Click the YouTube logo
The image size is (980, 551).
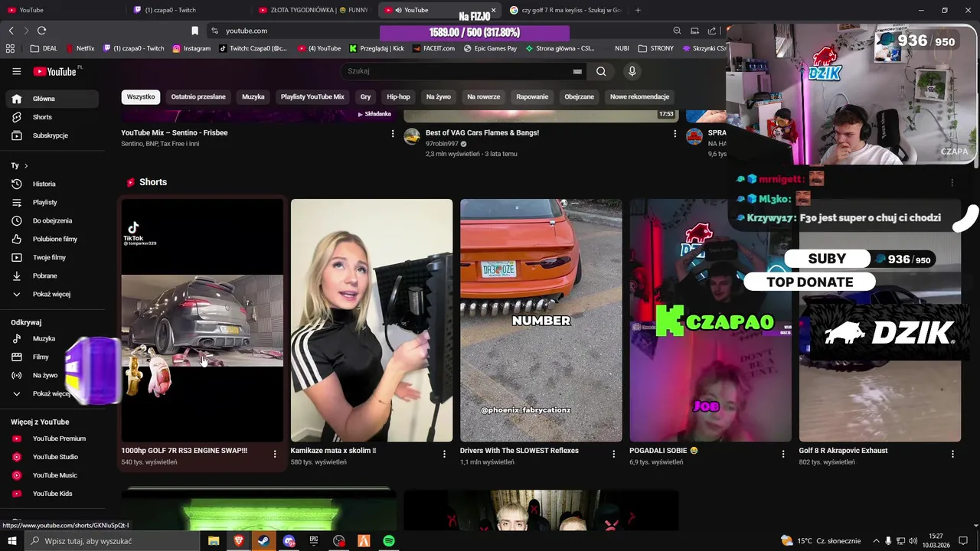[x=56, y=71]
